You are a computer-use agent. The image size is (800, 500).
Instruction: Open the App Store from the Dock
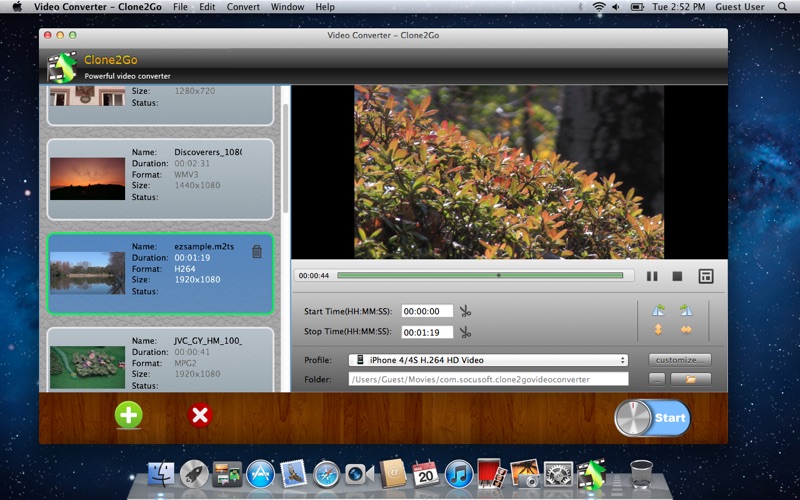tap(260, 474)
